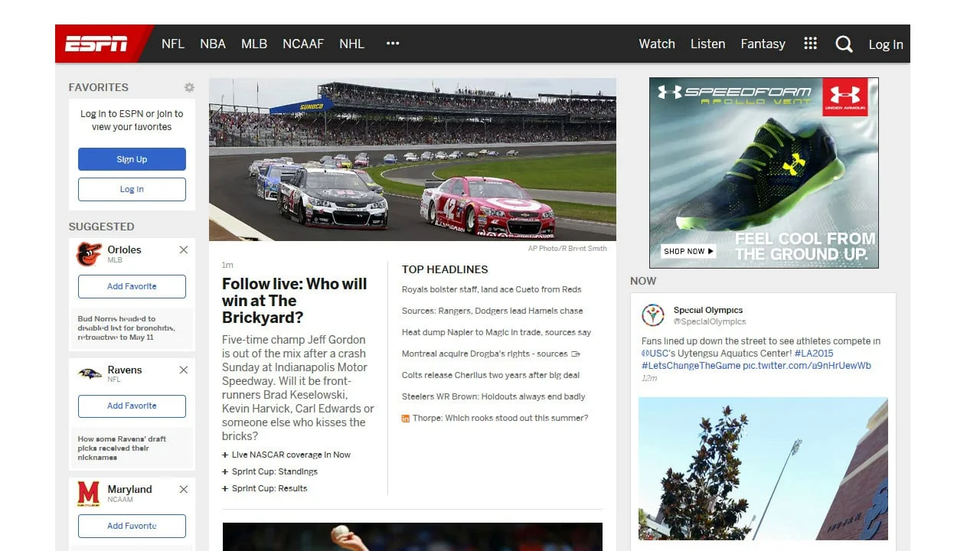Click Log In button under Favorites

132,189
